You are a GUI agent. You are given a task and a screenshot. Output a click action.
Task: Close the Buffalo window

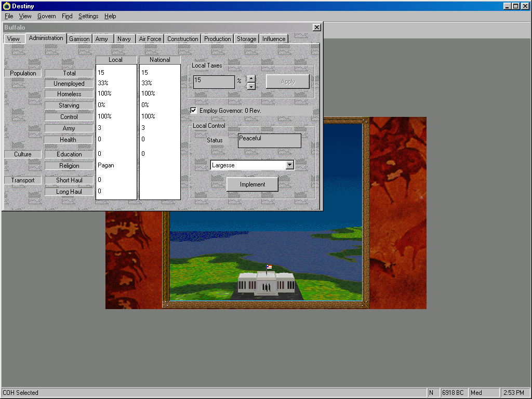click(316, 28)
